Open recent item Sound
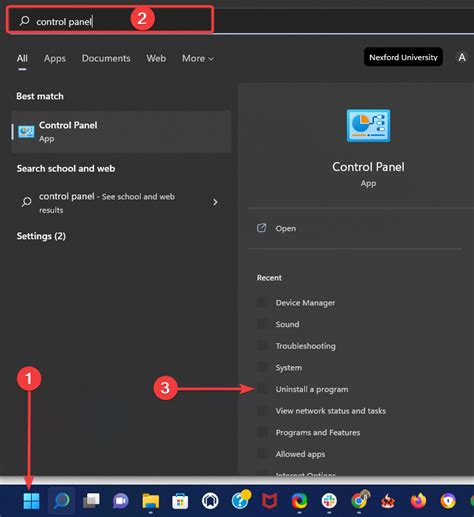This screenshot has height=517, width=474. [x=287, y=324]
